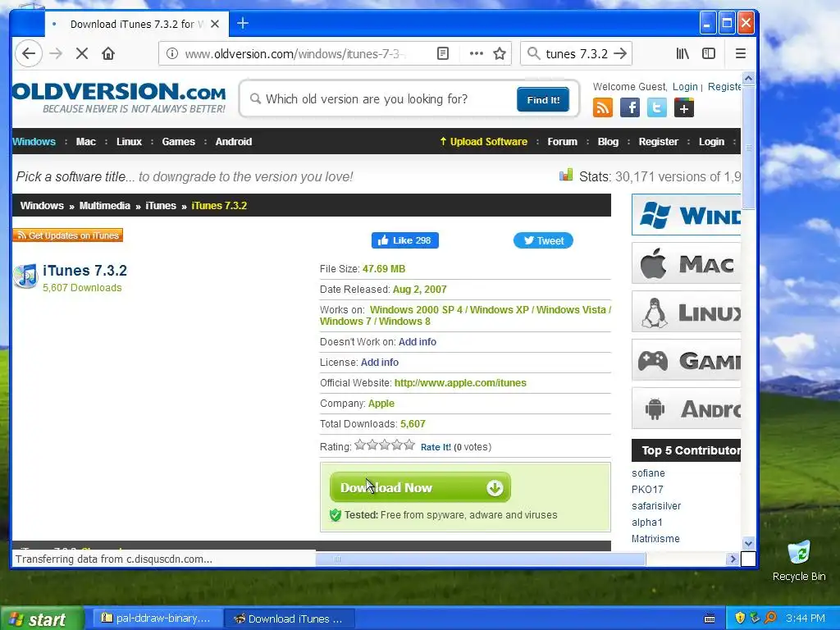Click the vertical scrollbar down arrow
The image size is (840, 630).
pos(748,543)
